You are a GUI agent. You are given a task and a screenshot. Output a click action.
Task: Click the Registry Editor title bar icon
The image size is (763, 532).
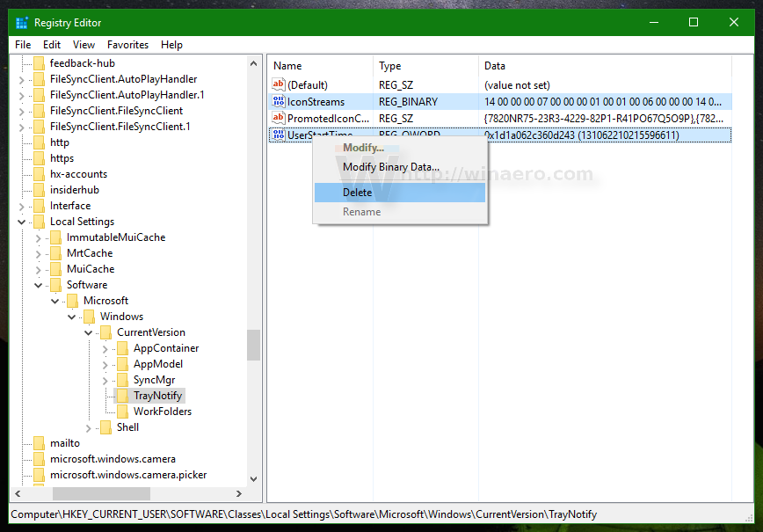click(x=22, y=22)
